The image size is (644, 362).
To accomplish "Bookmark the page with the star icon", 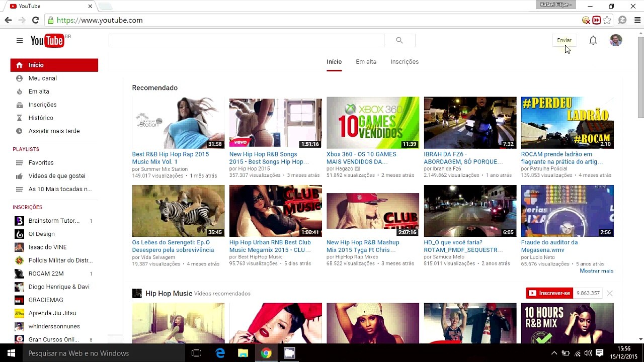I will [607, 20].
